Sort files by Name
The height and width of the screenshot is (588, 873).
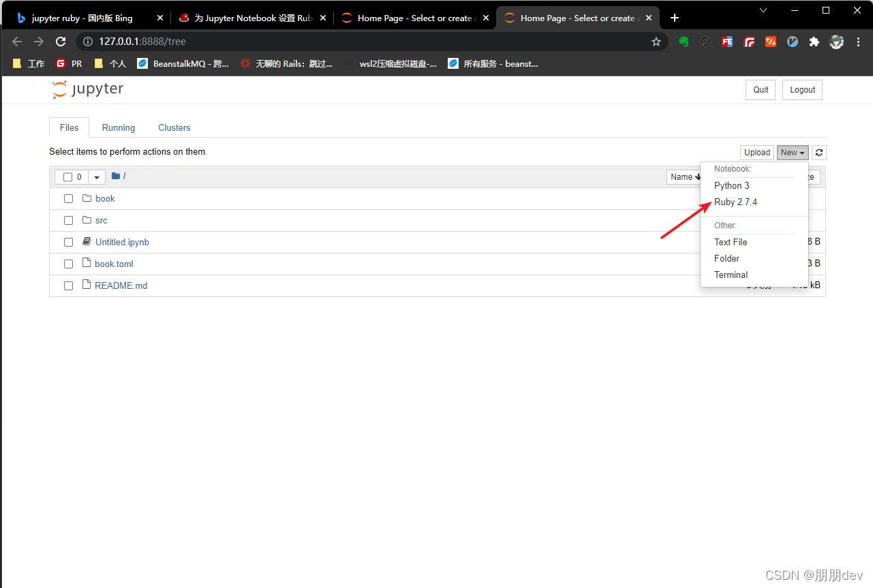(684, 177)
